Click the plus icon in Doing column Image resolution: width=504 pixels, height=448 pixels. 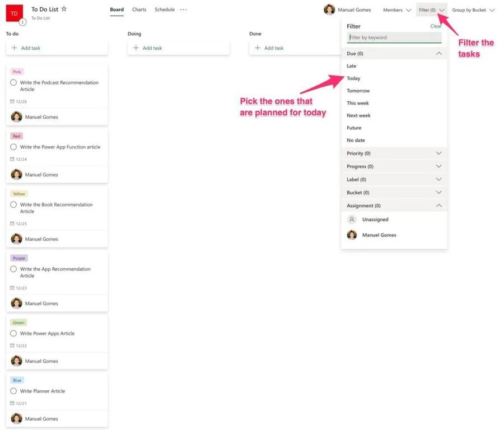[136, 48]
